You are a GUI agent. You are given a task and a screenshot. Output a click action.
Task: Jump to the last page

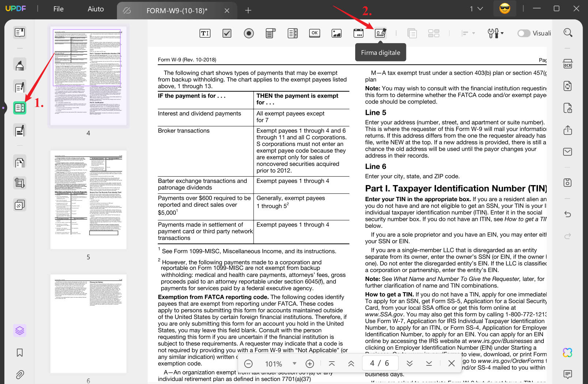pos(429,364)
